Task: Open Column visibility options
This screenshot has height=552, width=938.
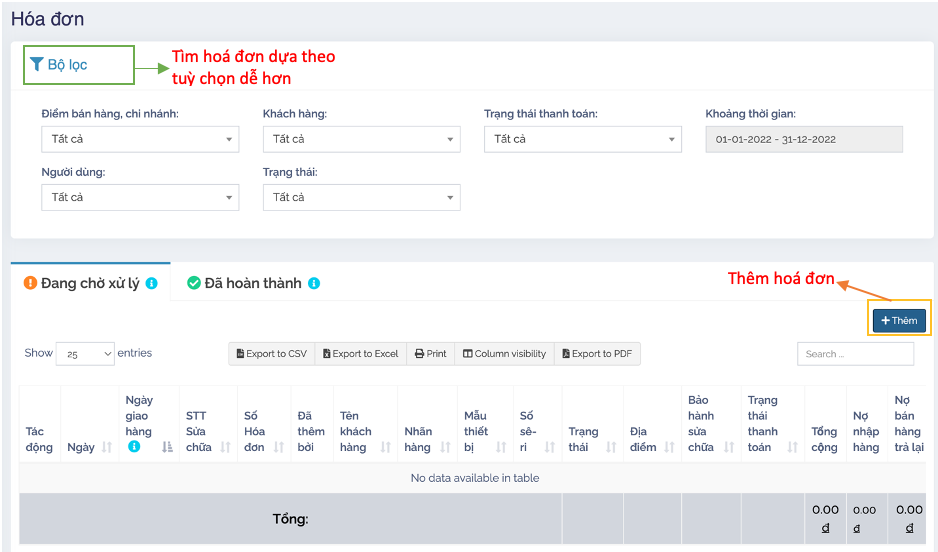Action: 504,354
